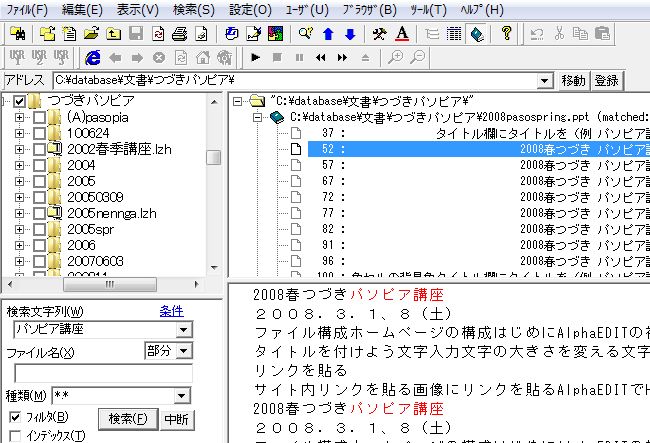This screenshot has width=650, height=443.
Task: Open the 部分 match type dropdown
Action: (182, 351)
